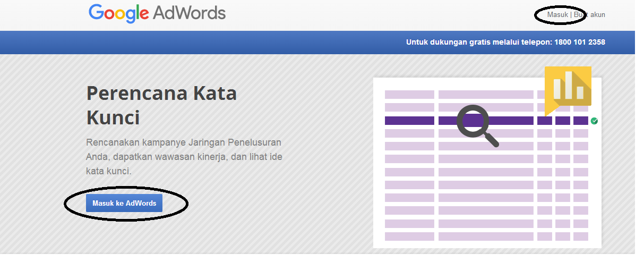
Task: Click the description starting with Rencanakan kampanye
Action: tap(184, 157)
